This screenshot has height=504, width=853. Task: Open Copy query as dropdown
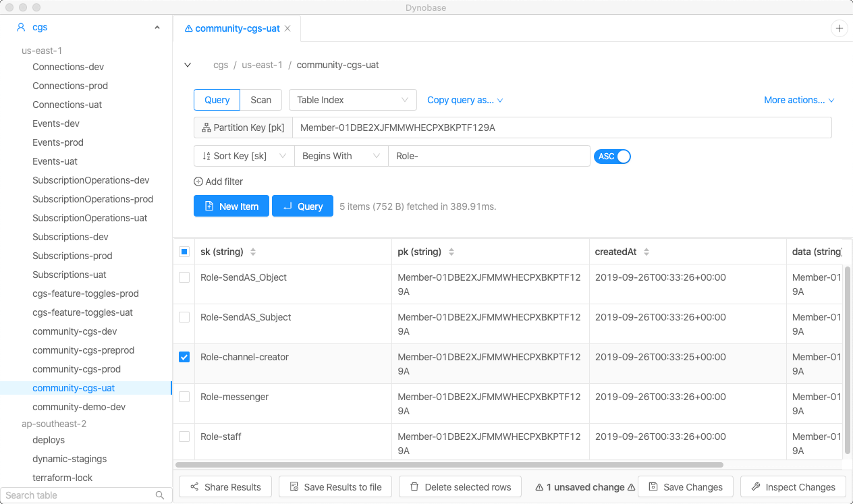pos(466,100)
